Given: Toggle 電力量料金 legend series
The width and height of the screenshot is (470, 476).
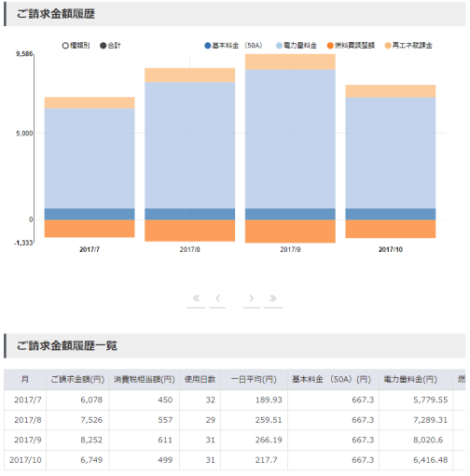Looking at the screenshot, I should 297,46.
